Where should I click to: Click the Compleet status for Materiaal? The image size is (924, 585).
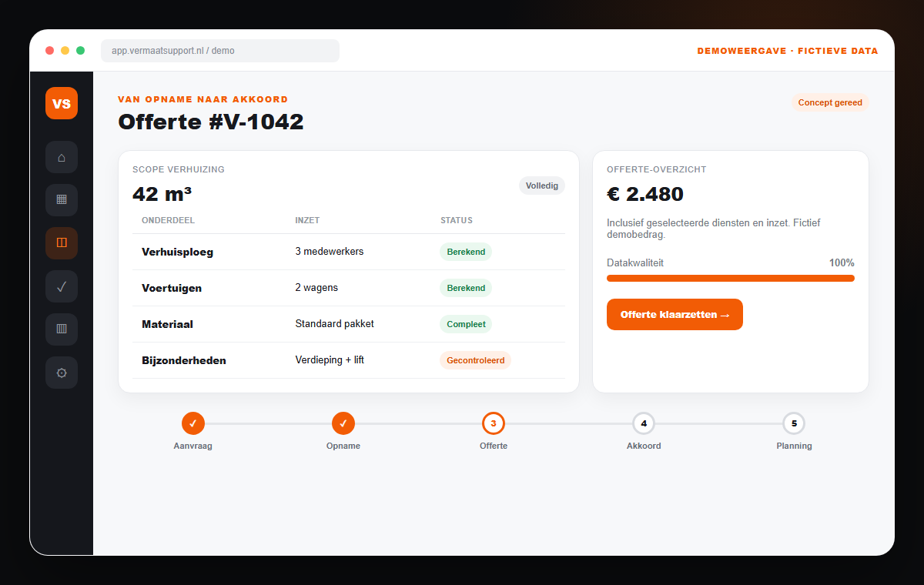(466, 324)
